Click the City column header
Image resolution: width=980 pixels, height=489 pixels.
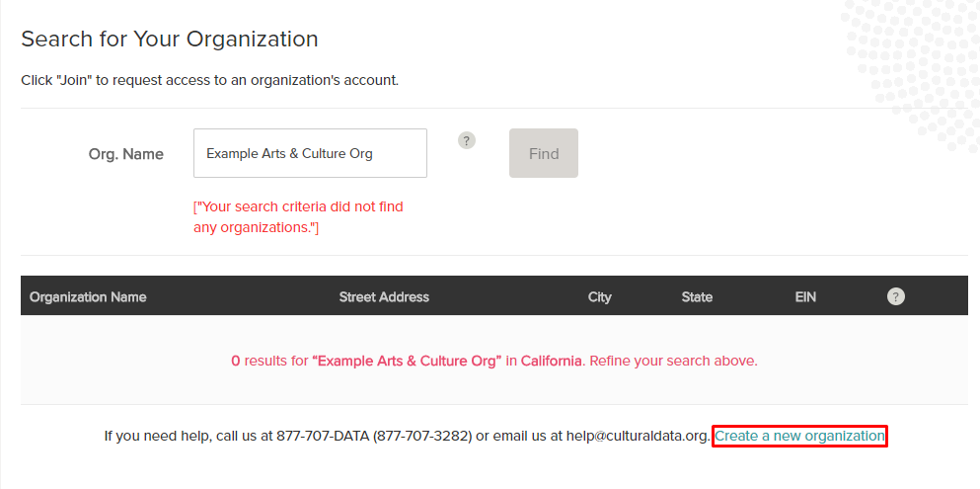tap(599, 296)
